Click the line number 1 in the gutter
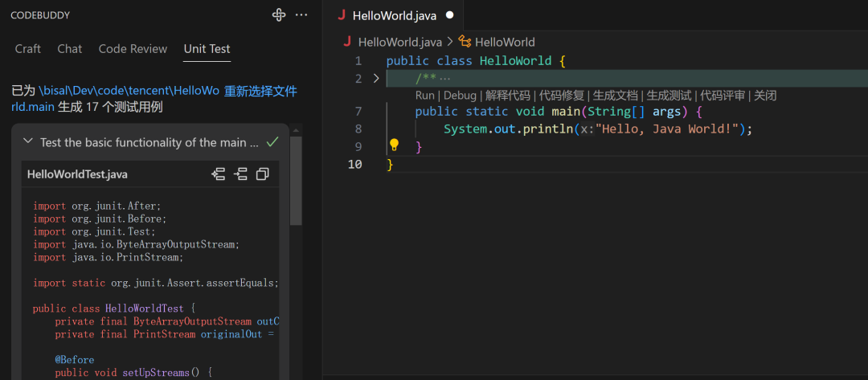The image size is (868, 380). 358,60
